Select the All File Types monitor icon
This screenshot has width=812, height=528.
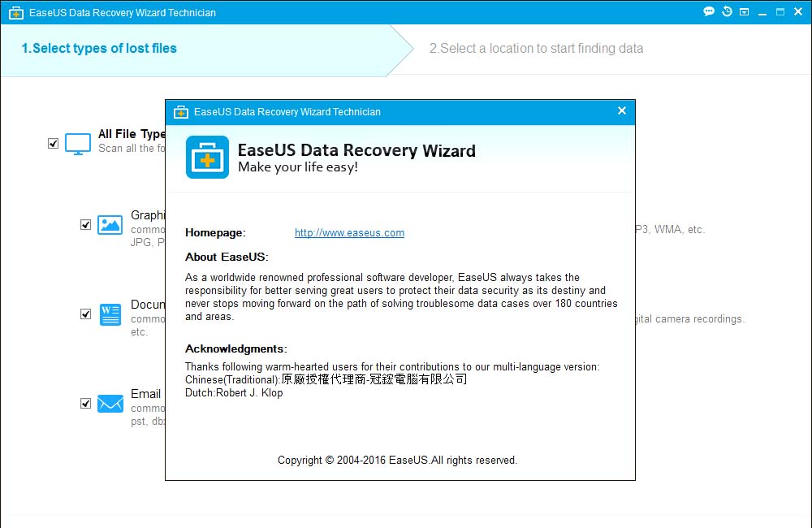77,143
